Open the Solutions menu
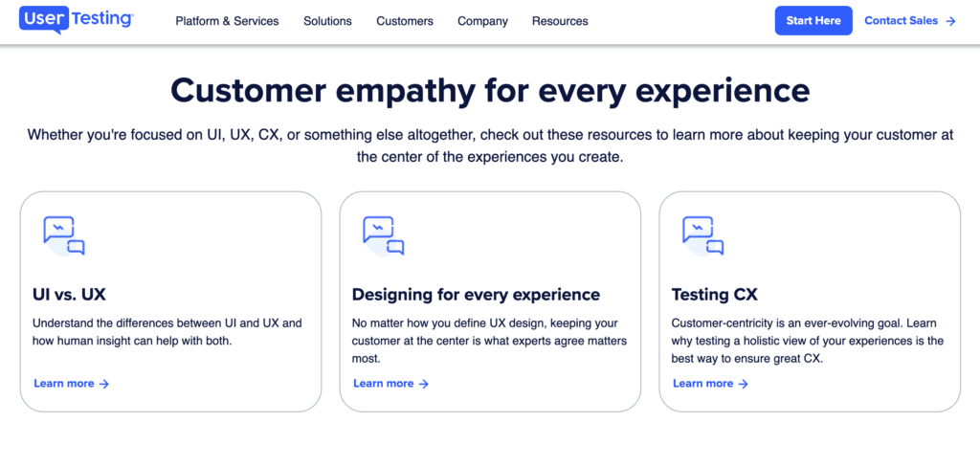Viewport: 980px width, 467px height. coord(327,21)
